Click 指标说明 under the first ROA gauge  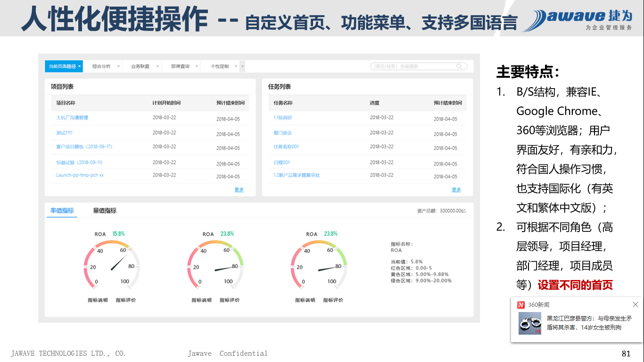pyautogui.click(x=98, y=300)
